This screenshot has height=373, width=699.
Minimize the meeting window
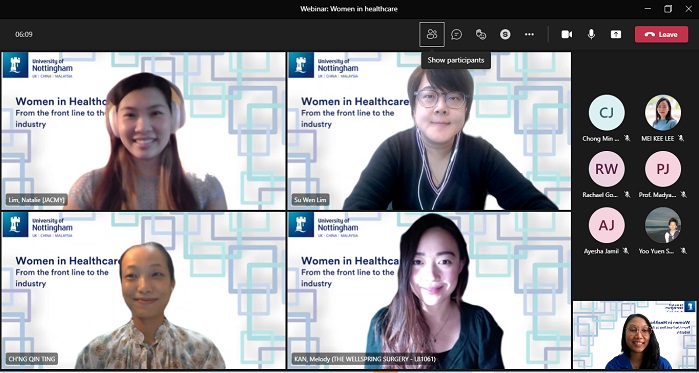(647, 8)
